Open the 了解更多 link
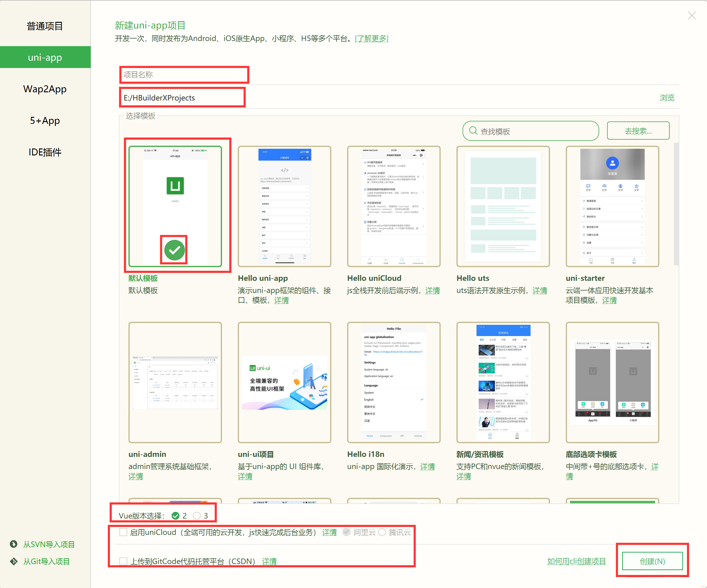The image size is (707, 588). coord(371,38)
